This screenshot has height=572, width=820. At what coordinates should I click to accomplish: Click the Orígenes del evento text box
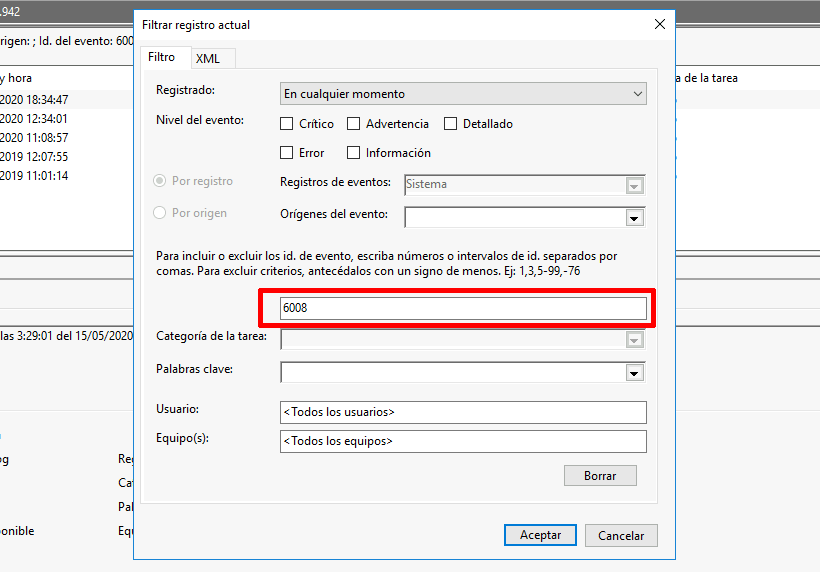[x=513, y=217]
